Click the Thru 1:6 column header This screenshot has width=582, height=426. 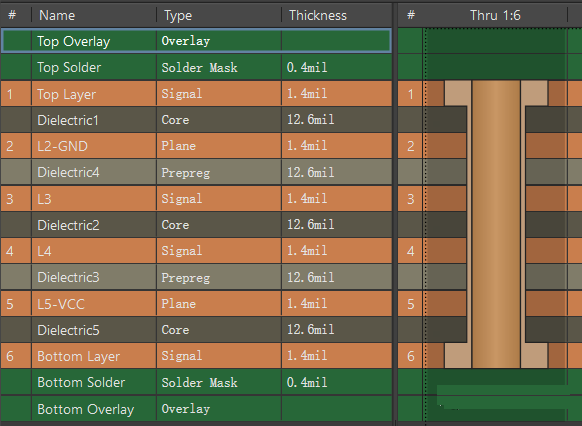tap(495, 15)
